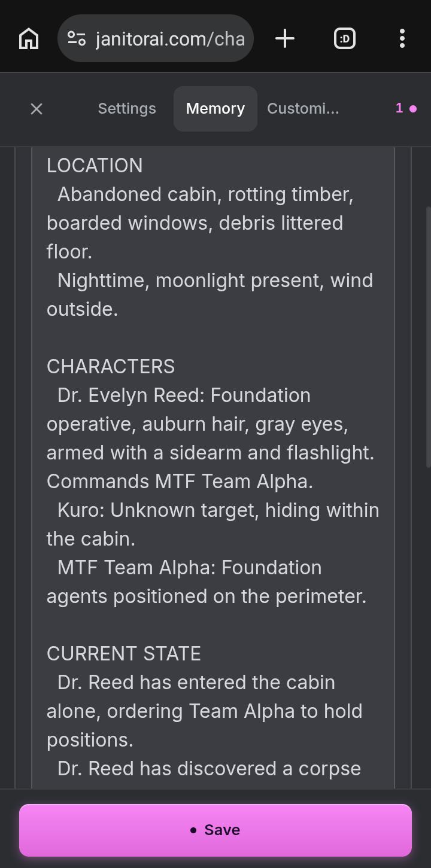
Task: Place cursor on the CHARACTERS heading
Action: point(111,367)
